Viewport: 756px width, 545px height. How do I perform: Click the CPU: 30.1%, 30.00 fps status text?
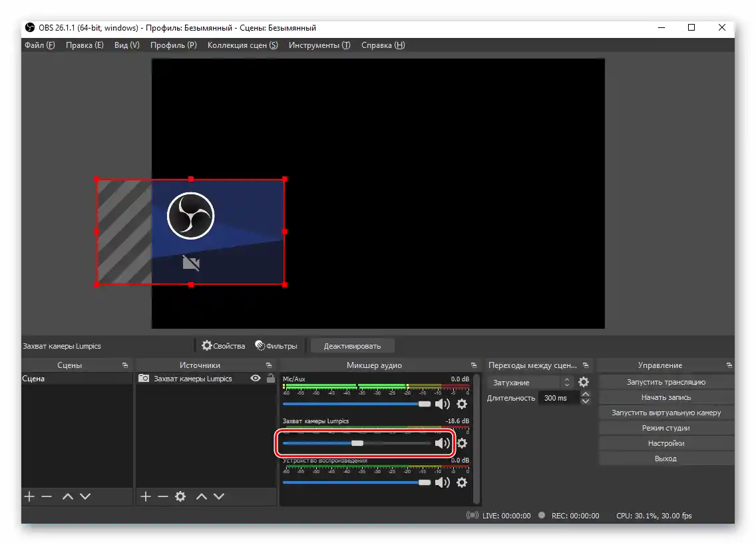pos(654,516)
